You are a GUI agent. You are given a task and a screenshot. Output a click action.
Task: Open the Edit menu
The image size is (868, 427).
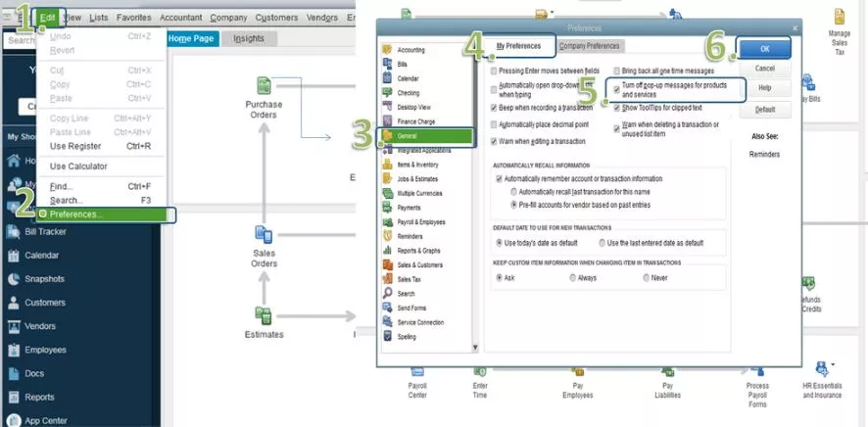tap(48, 18)
